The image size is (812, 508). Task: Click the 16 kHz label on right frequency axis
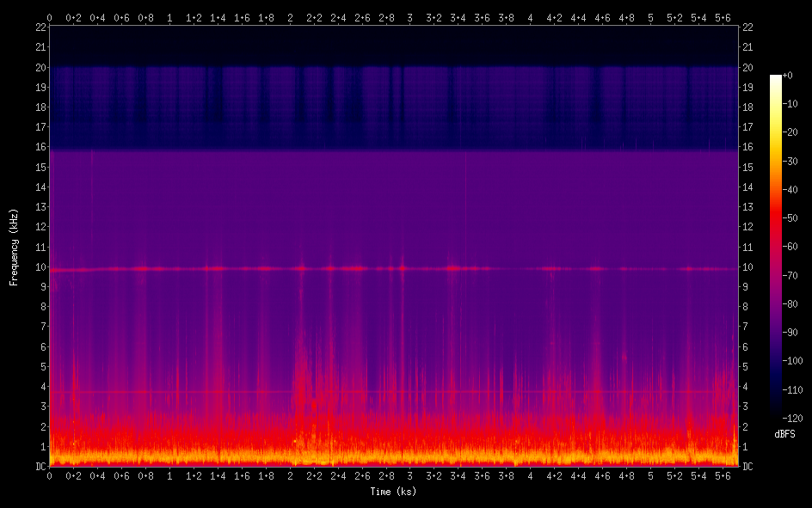click(748, 147)
